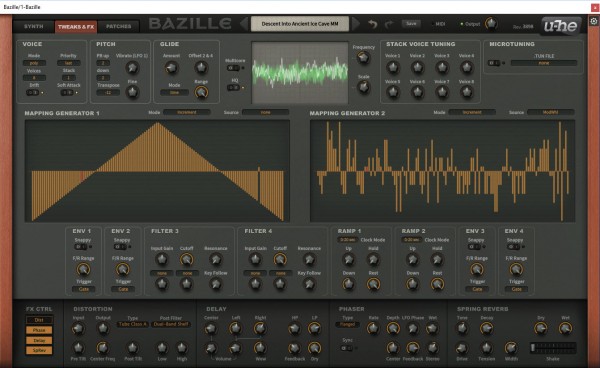Open the Distortion Post Filter selector
Viewport: 600px width, 368px height.
(x=171, y=324)
